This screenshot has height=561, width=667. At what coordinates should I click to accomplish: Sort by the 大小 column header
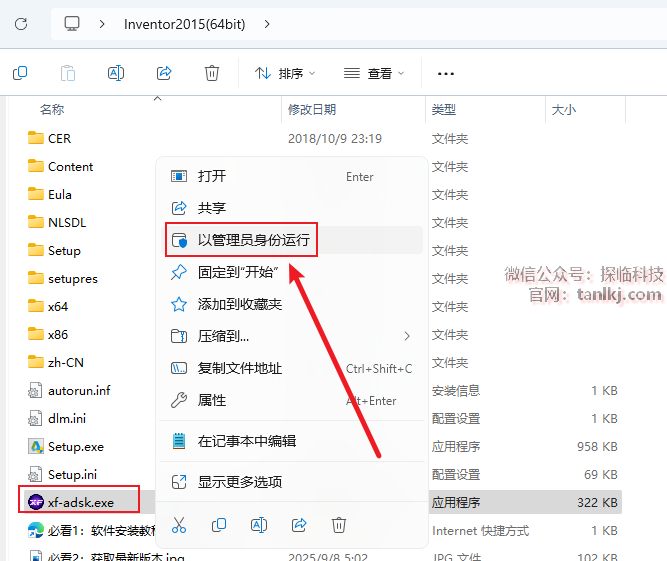pyautogui.click(x=564, y=110)
